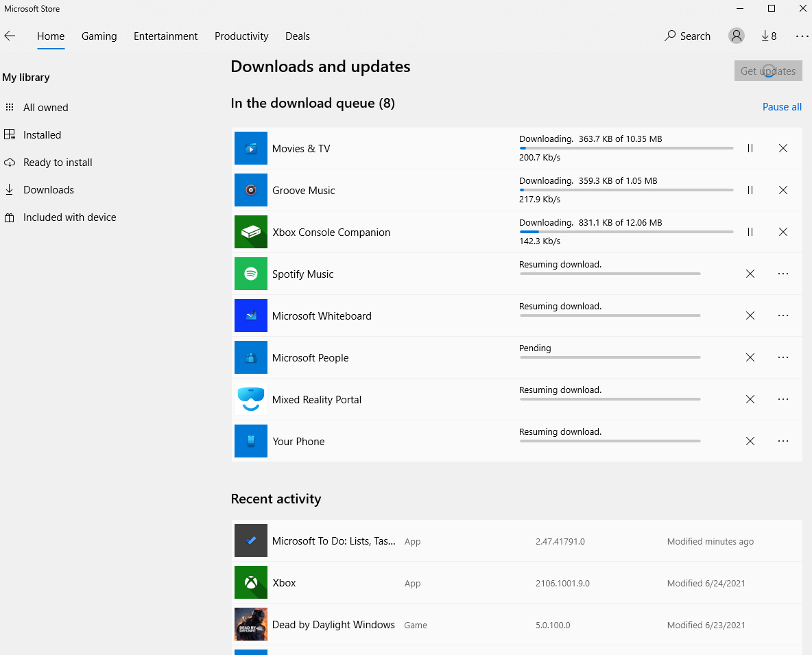
Task: Cancel the Spotify Music download
Action: (x=750, y=274)
